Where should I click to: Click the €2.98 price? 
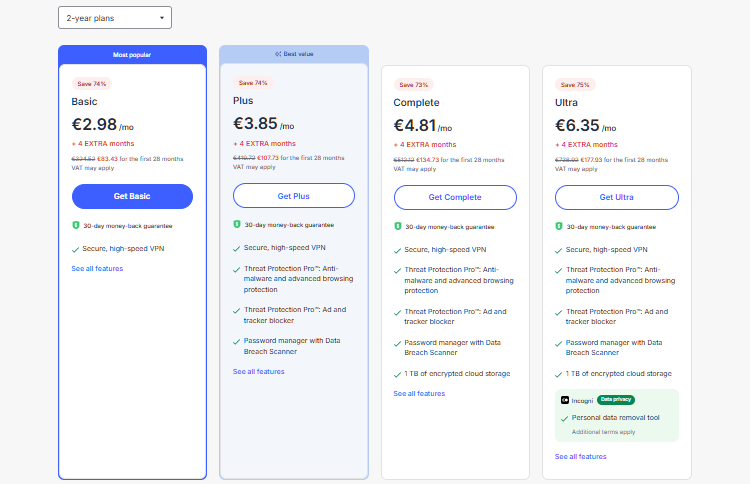point(94,124)
